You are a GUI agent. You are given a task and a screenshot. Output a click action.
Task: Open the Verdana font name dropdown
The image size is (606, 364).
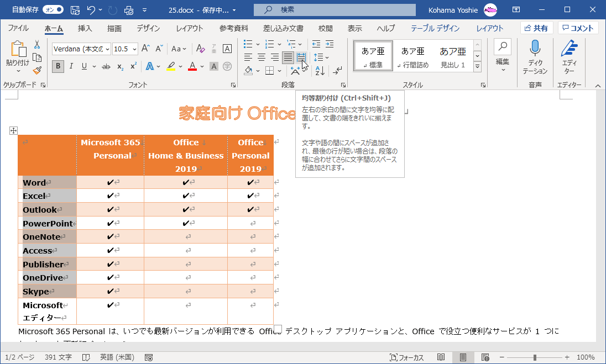pos(107,49)
